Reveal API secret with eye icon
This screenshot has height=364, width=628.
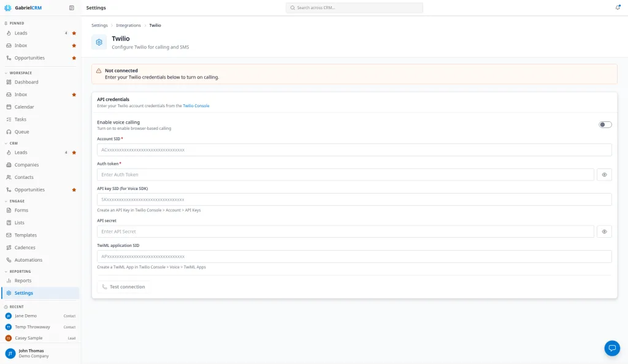coord(604,232)
